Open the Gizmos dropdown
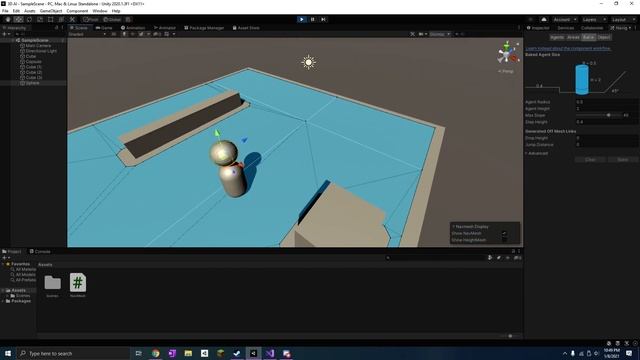Viewport: 640px width, 360px height. pyautogui.click(x=439, y=34)
